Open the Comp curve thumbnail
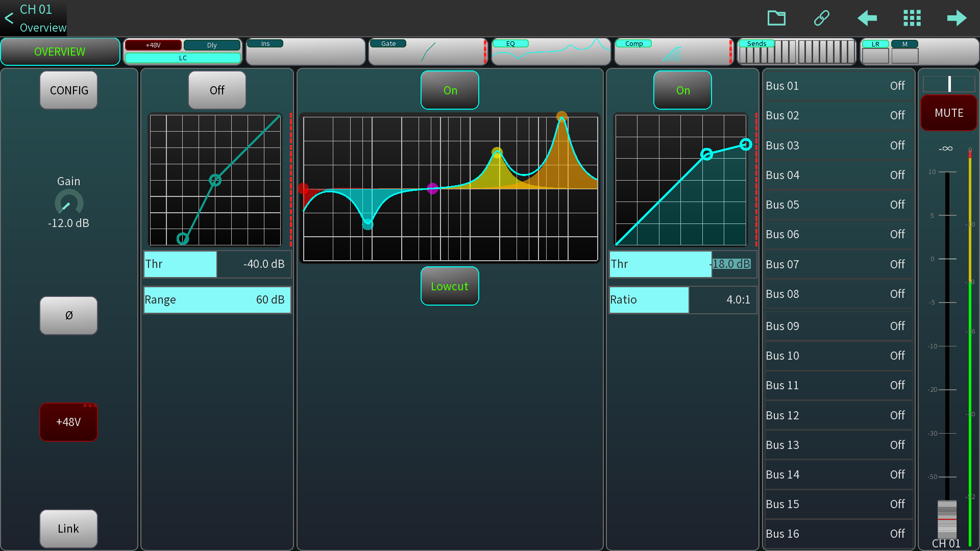The image size is (980, 551). click(673, 51)
